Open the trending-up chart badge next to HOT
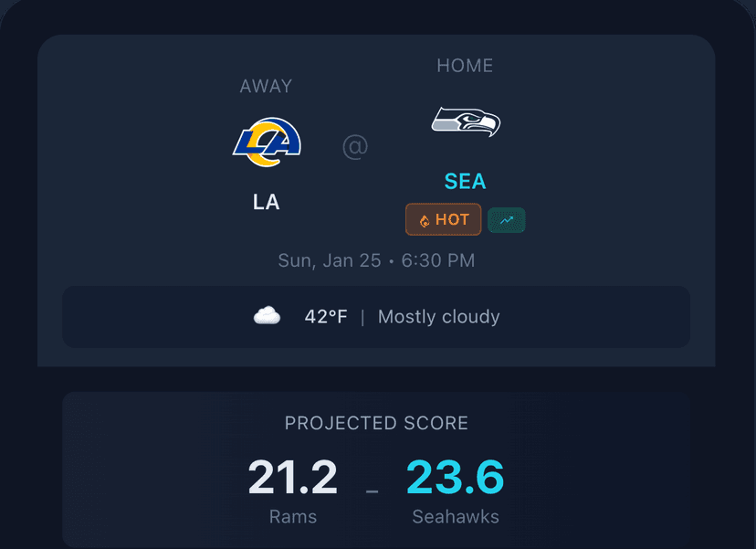 point(506,219)
